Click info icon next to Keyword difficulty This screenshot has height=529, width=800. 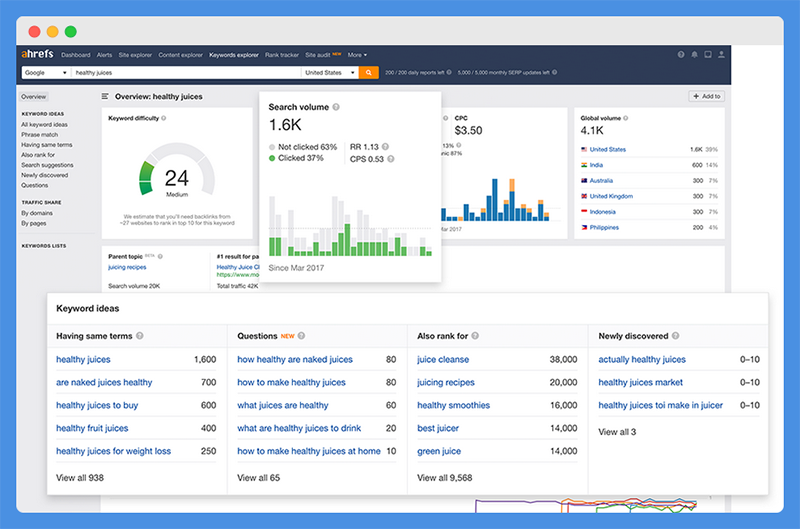164,118
